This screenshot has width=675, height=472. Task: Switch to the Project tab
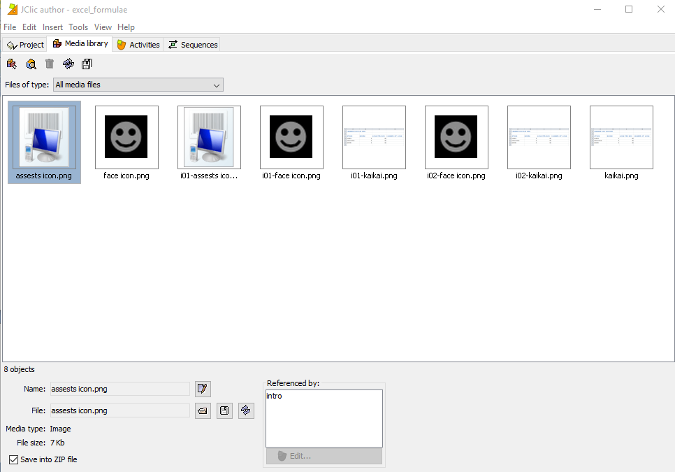tap(25, 45)
